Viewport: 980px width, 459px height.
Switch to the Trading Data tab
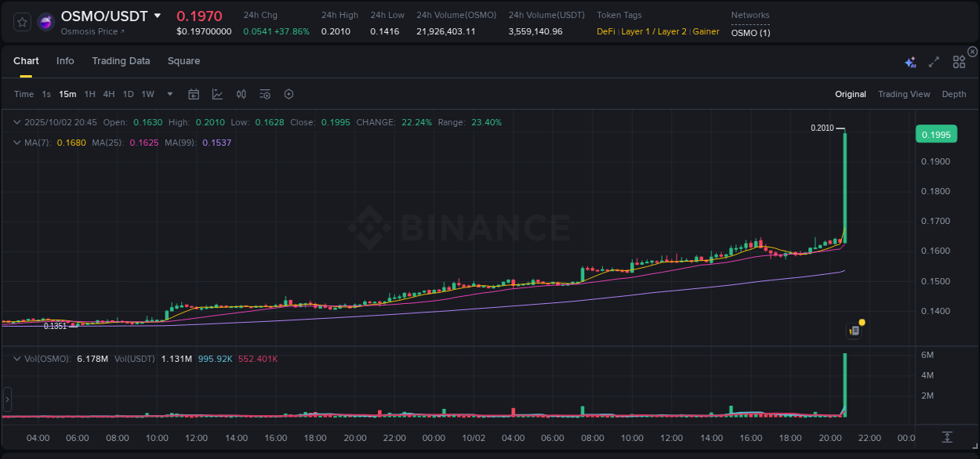121,60
